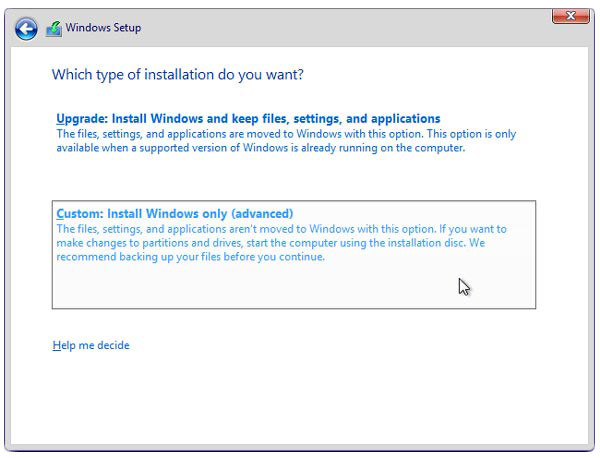Click the Windows Setup title icon

pos(54,29)
